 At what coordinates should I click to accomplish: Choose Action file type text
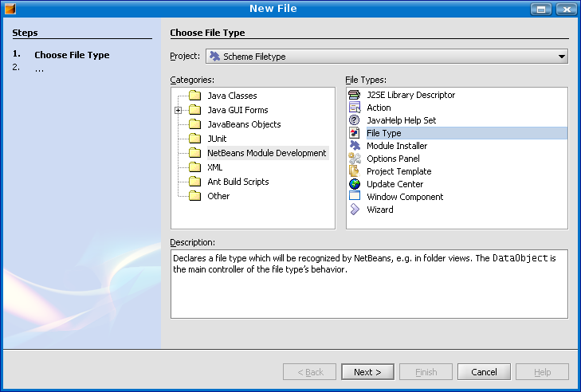[x=379, y=108]
